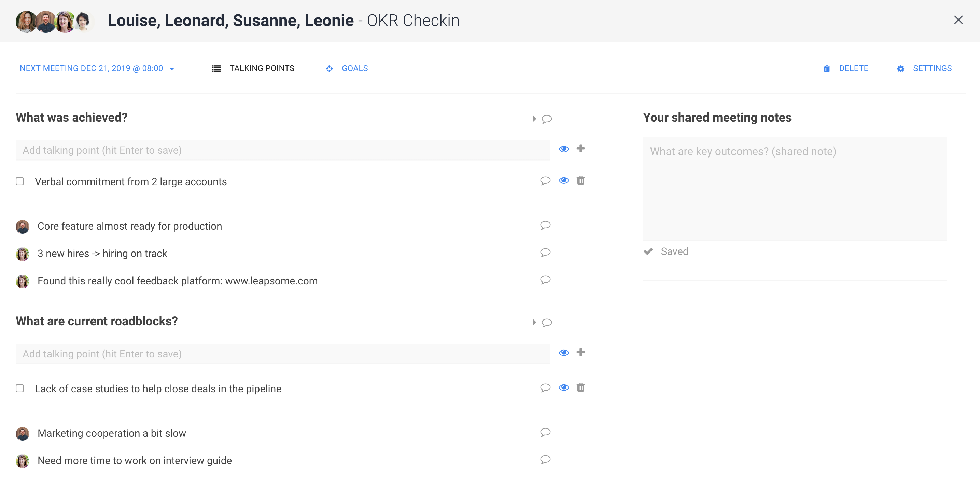Close the OKR Checkin dialog
The width and height of the screenshot is (980, 477).
(958, 20)
